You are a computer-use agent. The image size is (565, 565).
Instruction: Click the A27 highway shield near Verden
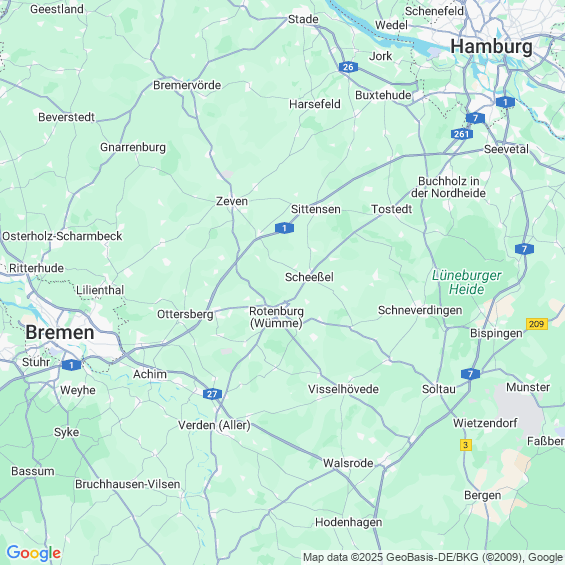click(x=212, y=394)
